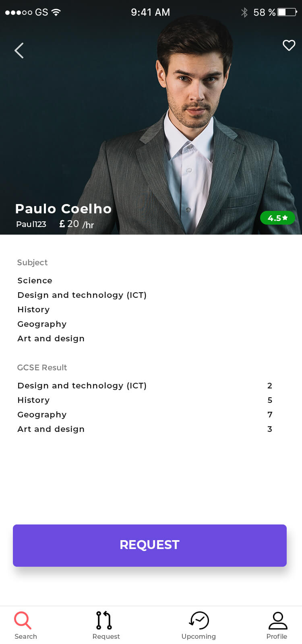Tap the Wi-Fi status bar icon
Image resolution: width=302 pixels, height=644 pixels.
click(x=56, y=12)
